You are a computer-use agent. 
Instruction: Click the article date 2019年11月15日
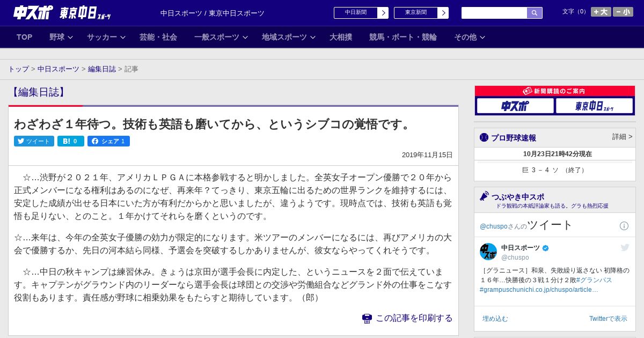[x=427, y=155]
